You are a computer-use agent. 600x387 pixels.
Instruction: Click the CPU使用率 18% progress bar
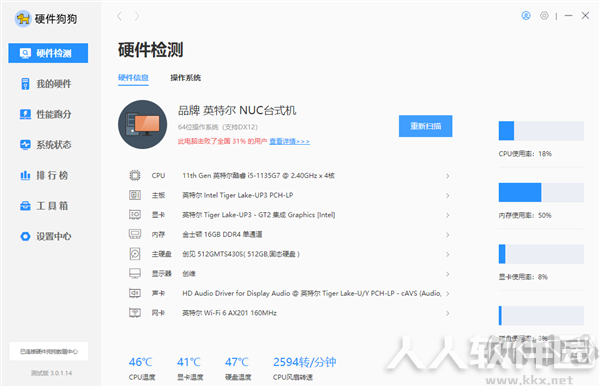(541, 131)
